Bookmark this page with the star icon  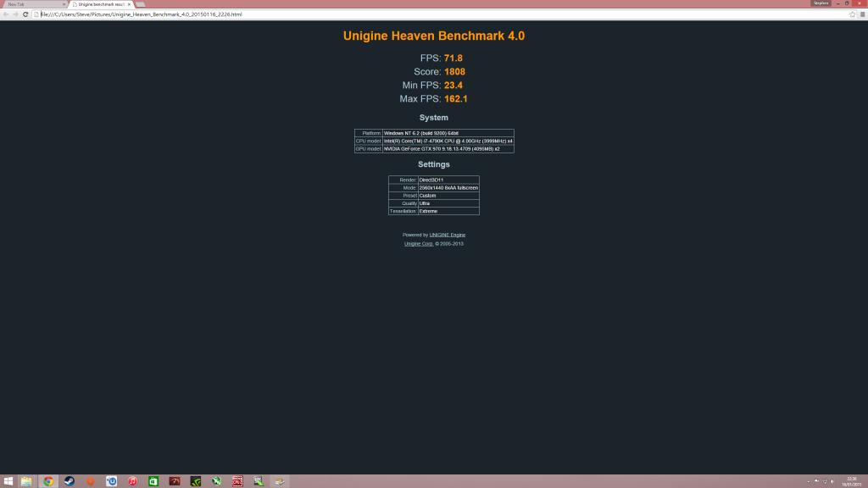(853, 14)
